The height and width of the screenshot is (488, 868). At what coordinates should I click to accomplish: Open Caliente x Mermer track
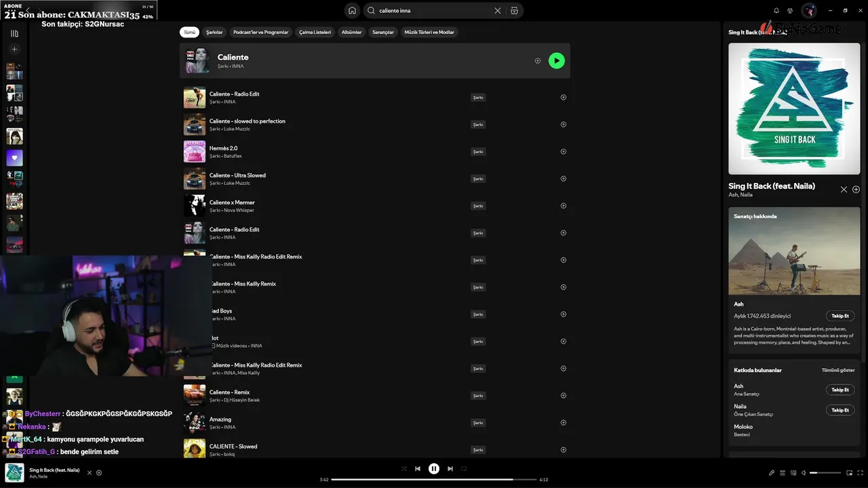pyautogui.click(x=232, y=202)
